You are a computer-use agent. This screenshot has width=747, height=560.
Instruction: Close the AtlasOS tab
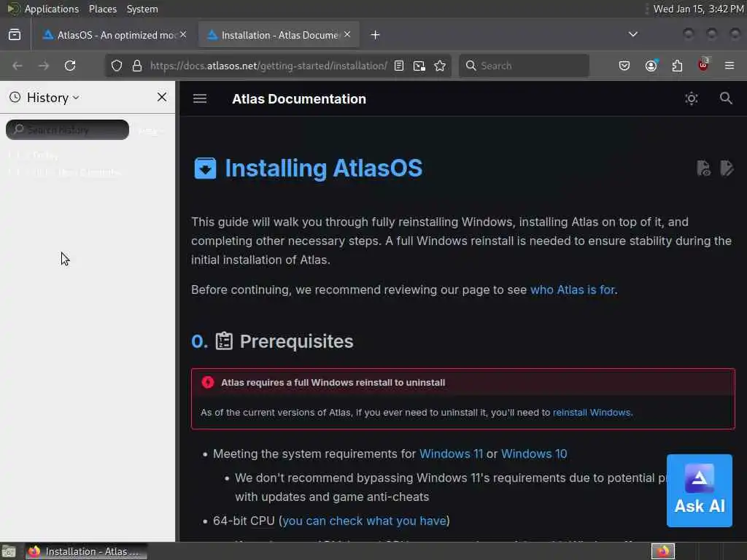click(183, 34)
